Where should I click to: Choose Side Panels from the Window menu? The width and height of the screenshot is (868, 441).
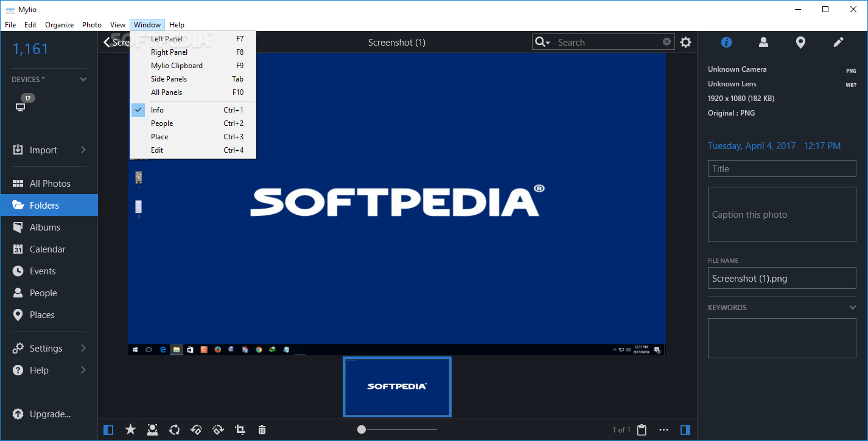coord(193,79)
